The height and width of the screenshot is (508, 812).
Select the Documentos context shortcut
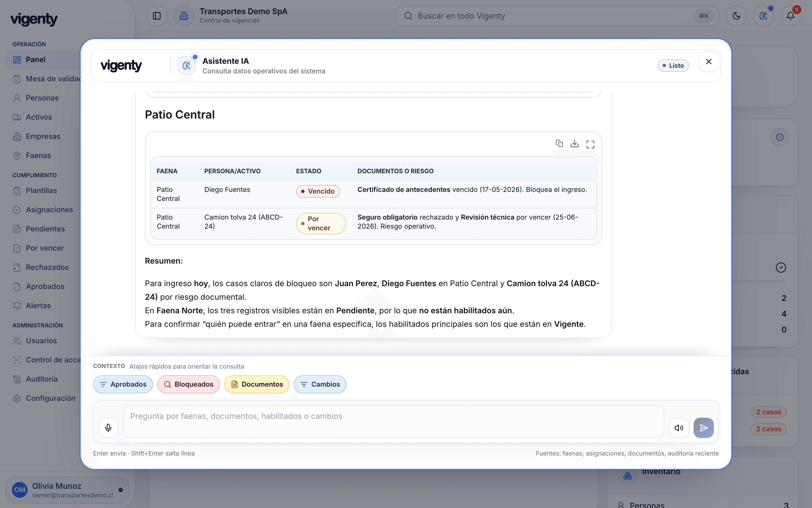click(x=257, y=384)
